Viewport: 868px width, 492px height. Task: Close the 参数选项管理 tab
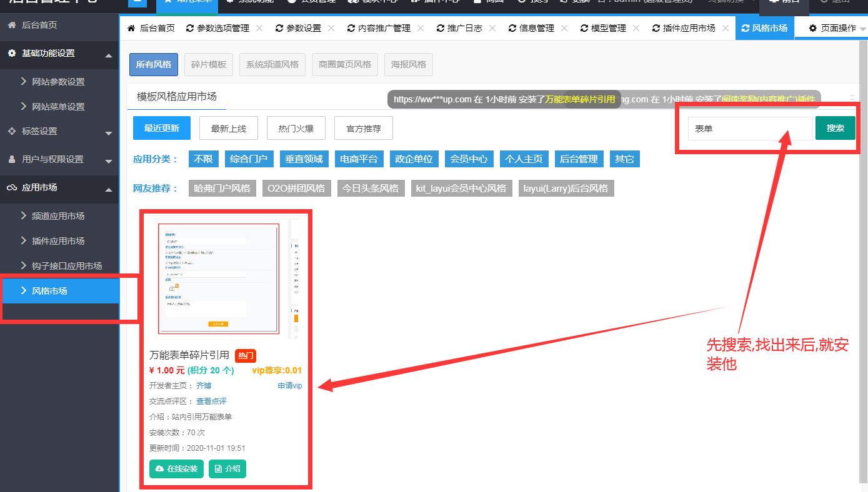(x=259, y=28)
